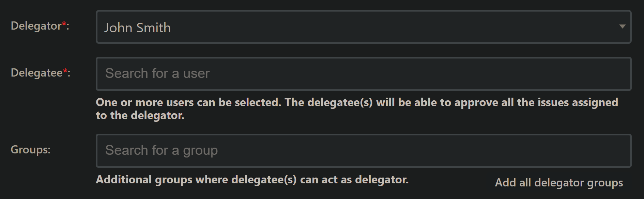Viewport: 644px width, 199px height.
Task: Click Add all delegator groups link
Action: point(559,183)
